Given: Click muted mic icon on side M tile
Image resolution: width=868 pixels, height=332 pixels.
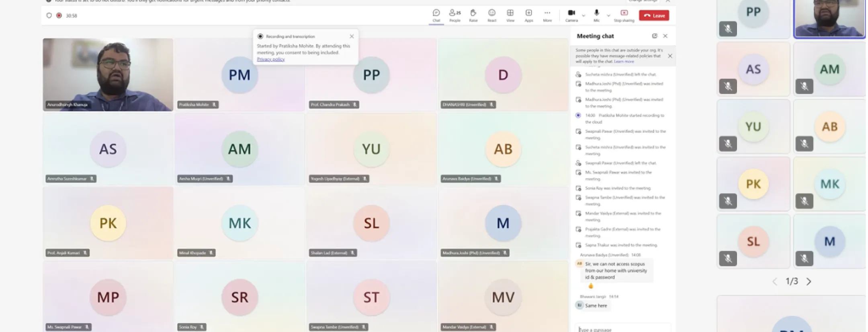Looking at the screenshot, I should coord(804,259).
